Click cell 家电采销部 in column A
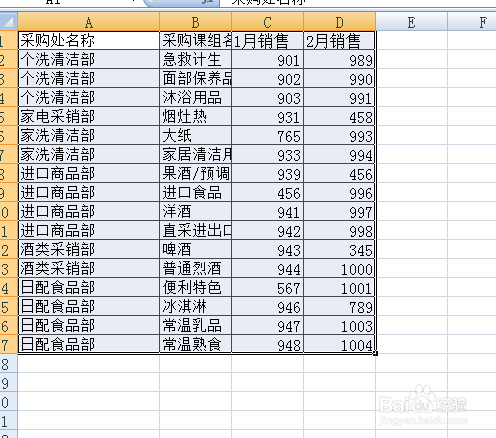The height and width of the screenshot is (438, 496). click(x=89, y=117)
